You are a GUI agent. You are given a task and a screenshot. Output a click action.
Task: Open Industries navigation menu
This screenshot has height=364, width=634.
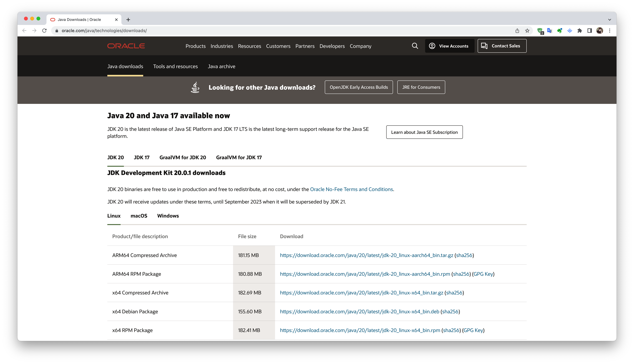(222, 46)
